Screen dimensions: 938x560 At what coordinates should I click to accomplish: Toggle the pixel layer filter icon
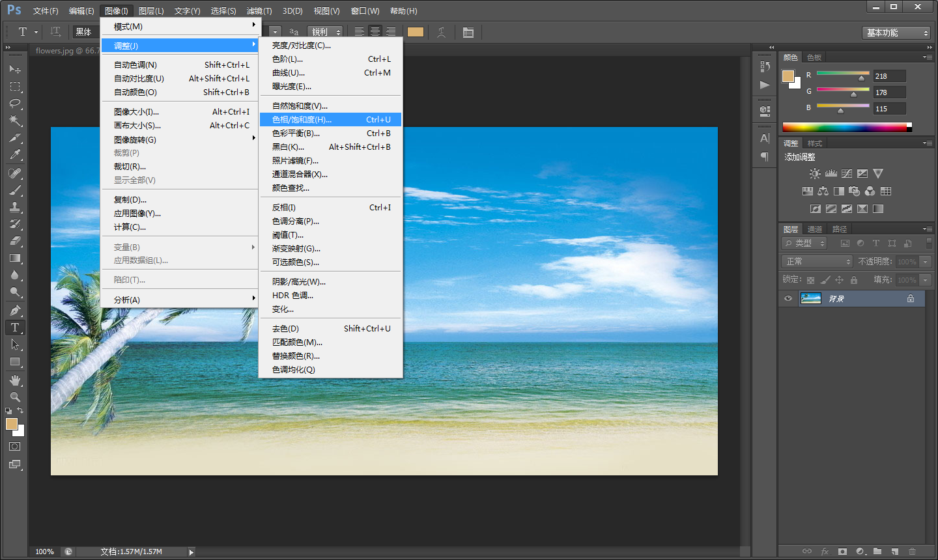[845, 244]
